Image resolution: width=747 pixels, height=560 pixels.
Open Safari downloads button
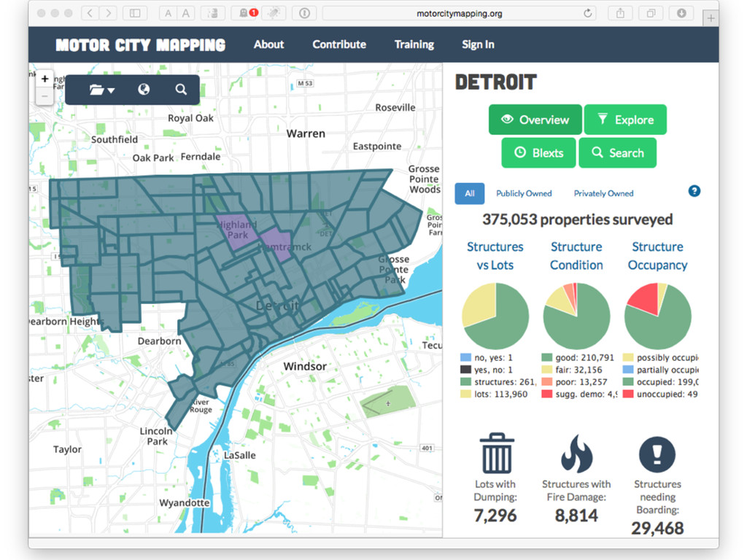click(x=682, y=13)
